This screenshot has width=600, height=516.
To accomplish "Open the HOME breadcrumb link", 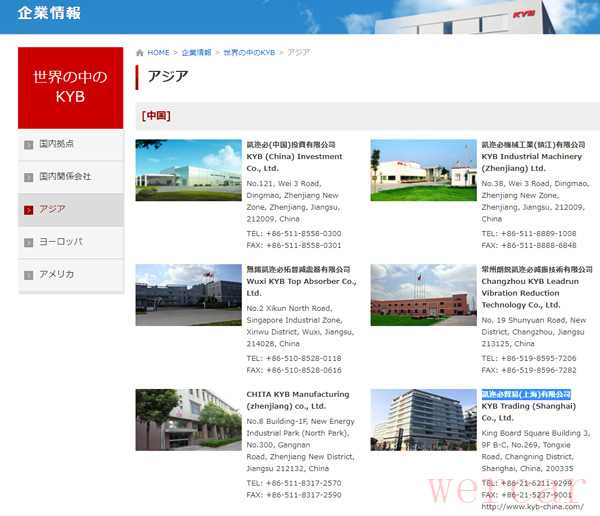I will coord(158,52).
